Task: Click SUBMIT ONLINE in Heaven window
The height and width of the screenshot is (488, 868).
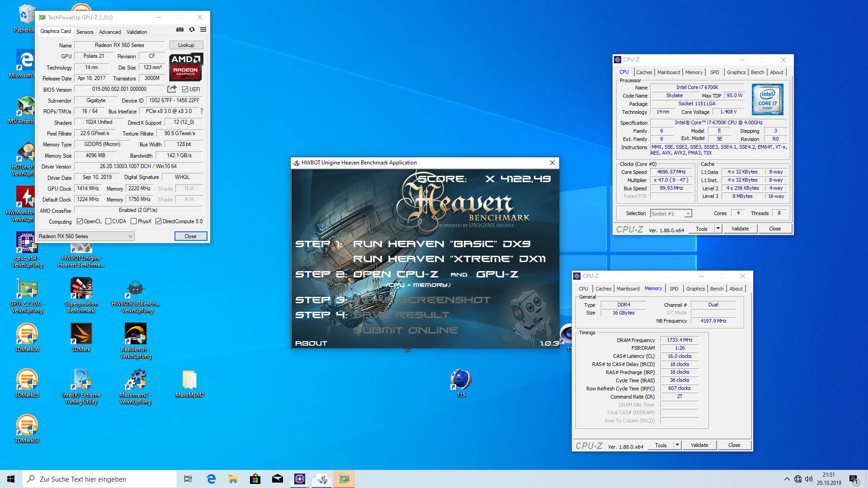Action: click(x=405, y=330)
